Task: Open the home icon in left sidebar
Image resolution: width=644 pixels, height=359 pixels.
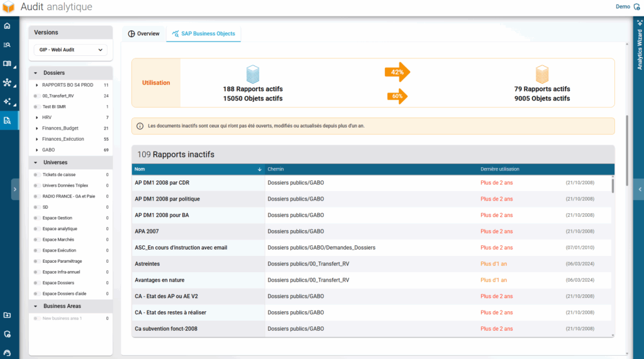Action: pyautogui.click(x=7, y=26)
